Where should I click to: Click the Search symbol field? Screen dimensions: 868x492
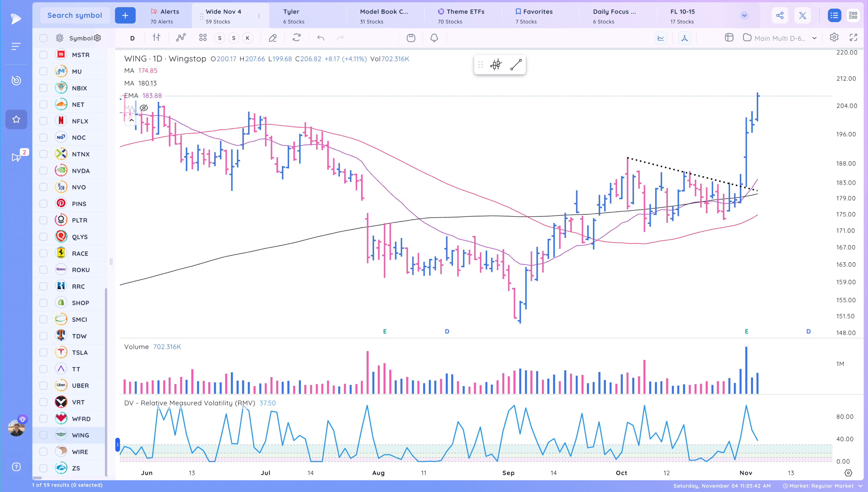click(x=75, y=16)
